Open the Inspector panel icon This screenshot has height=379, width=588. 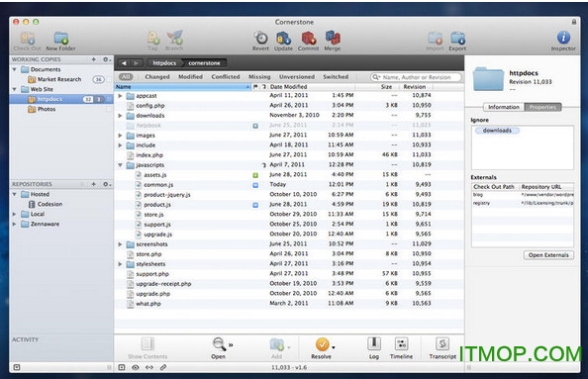[563, 38]
